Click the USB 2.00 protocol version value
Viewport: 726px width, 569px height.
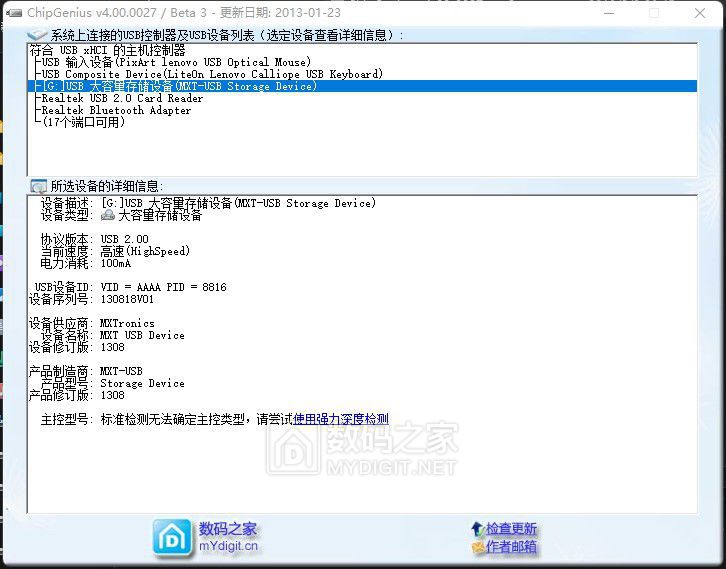click(x=125, y=239)
